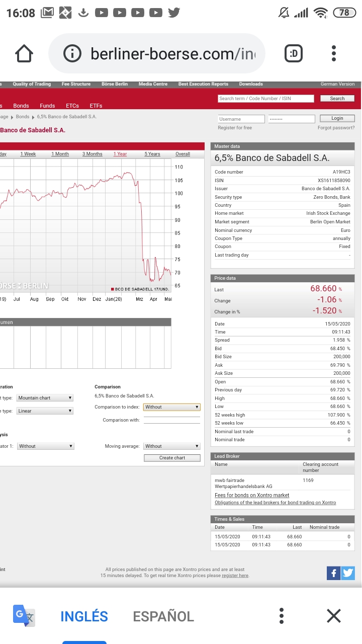Share page via Facebook icon
Viewport: 362px width, 644px height.
pos(333,573)
